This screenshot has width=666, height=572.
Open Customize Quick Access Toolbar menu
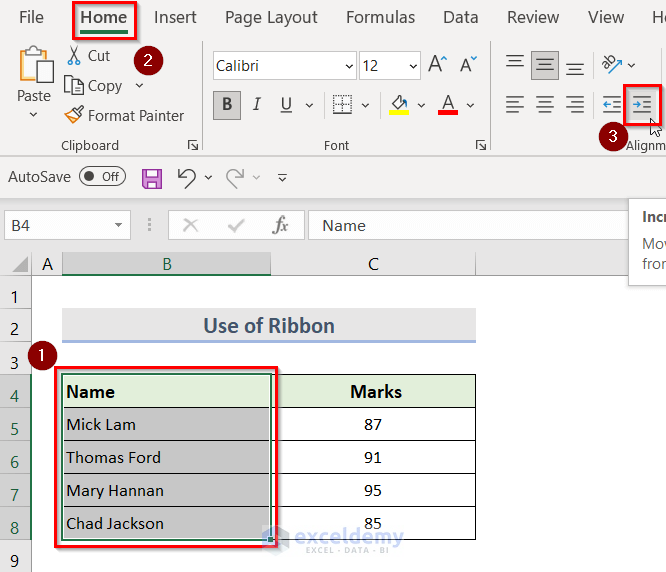[x=282, y=177]
